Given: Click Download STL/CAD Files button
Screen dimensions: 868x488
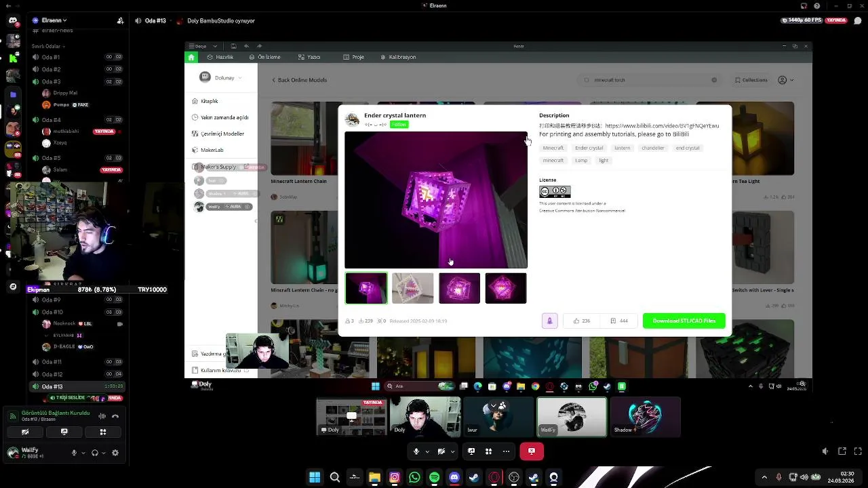Looking at the screenshot, I should [684, 321].
